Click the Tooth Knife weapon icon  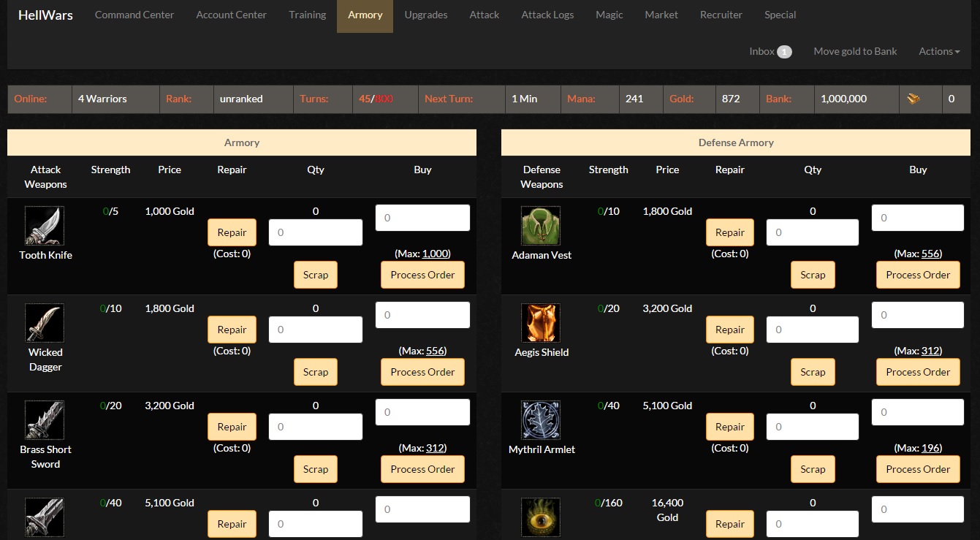[x=45, y=225]
